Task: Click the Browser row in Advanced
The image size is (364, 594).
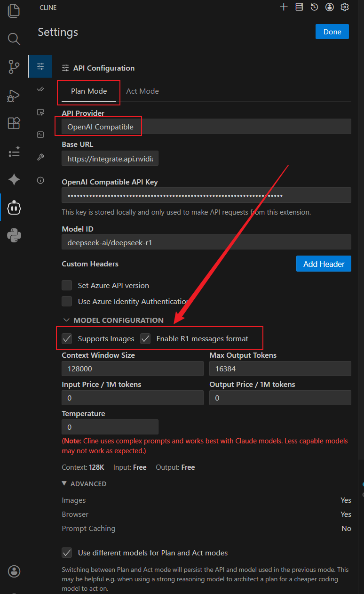Action: [206, 514]
